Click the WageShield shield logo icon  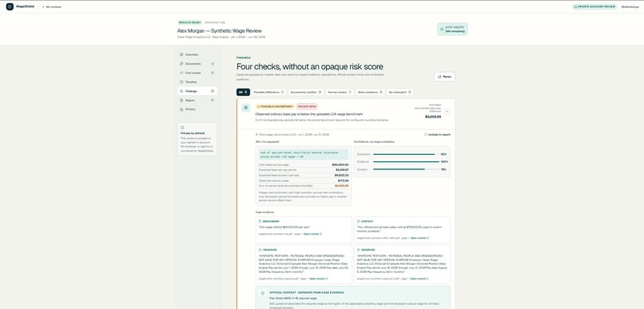(10, 6)
